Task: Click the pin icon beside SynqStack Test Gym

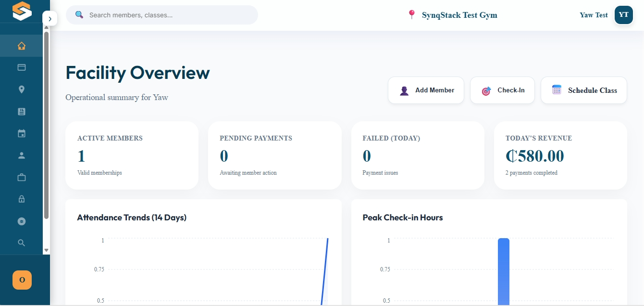Action: 411,15
